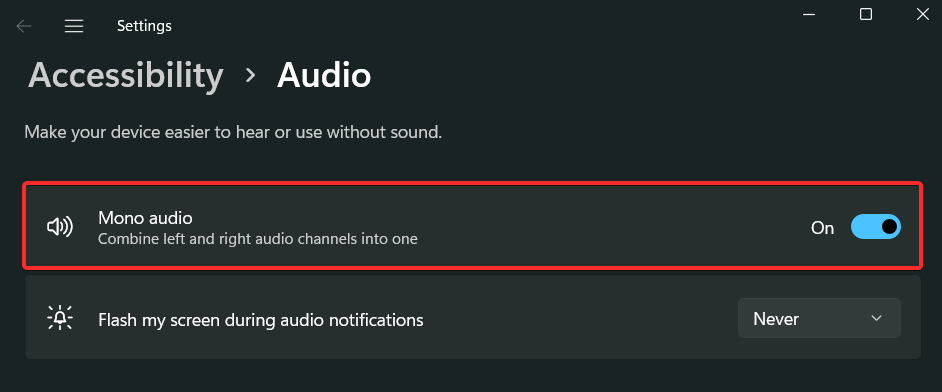
Task: Select the Mono audio setting label
Action: coord(145,217)
